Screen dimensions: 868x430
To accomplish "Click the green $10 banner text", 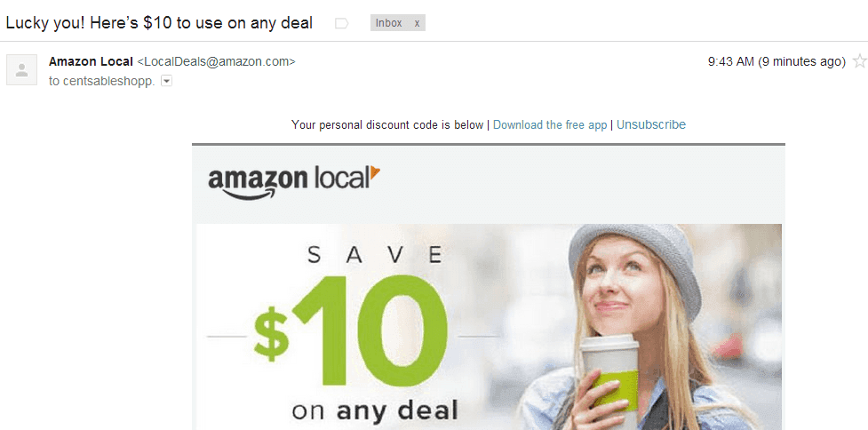I will 350,330.
